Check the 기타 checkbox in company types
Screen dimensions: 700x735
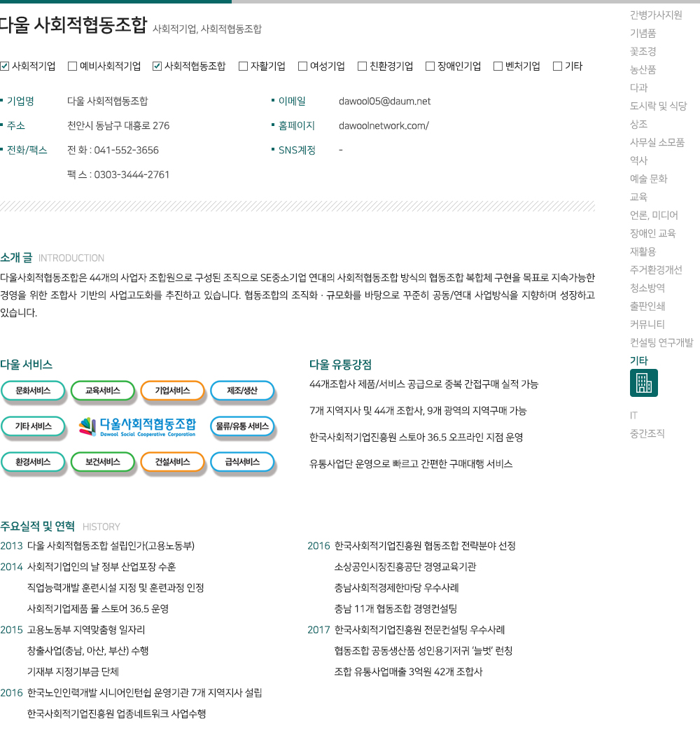tap(557, 66)
